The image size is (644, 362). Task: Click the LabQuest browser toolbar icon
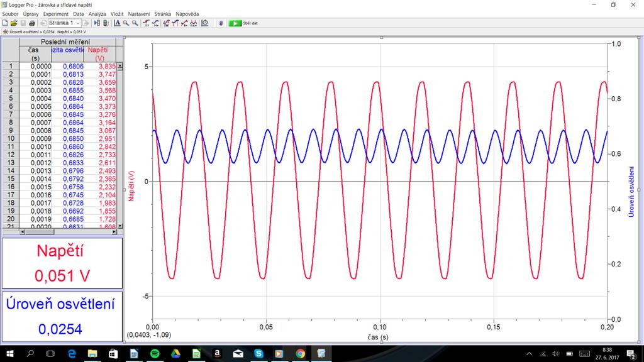point(106,23)
